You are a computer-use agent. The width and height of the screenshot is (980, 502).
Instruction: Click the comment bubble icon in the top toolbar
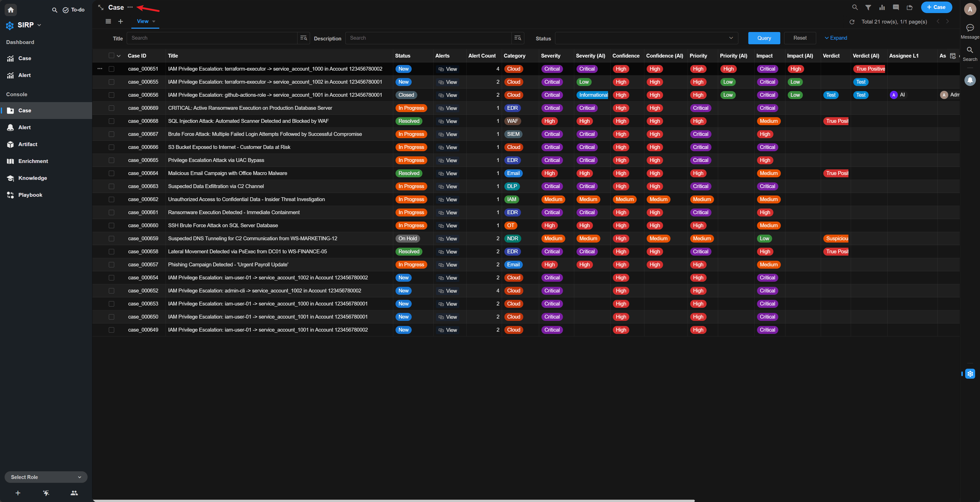click(x=896, y=7)
